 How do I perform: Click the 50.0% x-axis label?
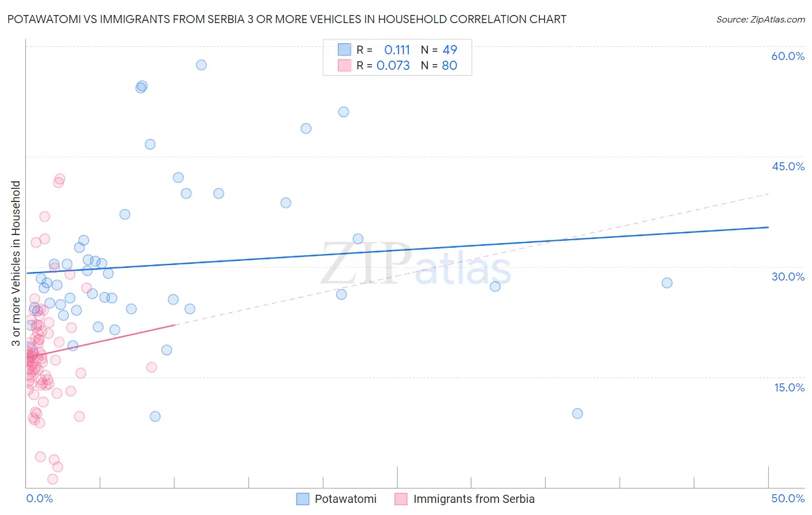click(x=788, y=498)
